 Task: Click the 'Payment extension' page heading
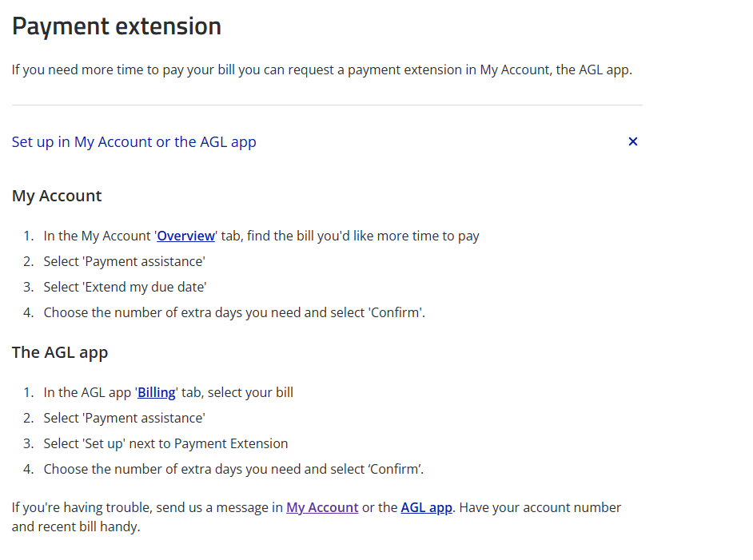116,26
